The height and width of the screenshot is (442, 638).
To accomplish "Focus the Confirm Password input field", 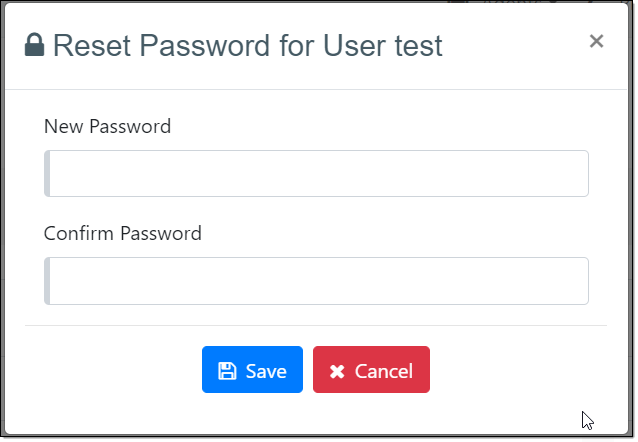I will (318, 281).
